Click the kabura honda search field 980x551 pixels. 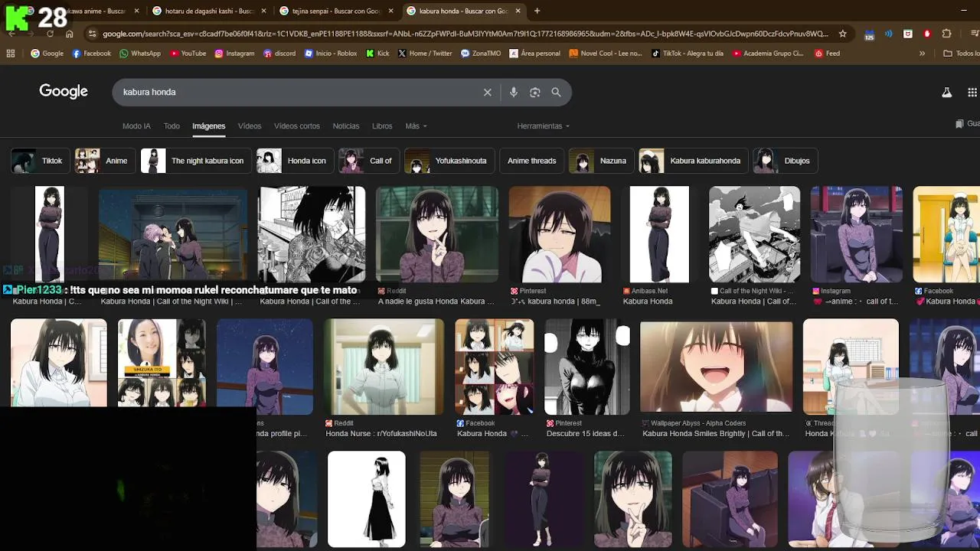click(x=299, y=92)
